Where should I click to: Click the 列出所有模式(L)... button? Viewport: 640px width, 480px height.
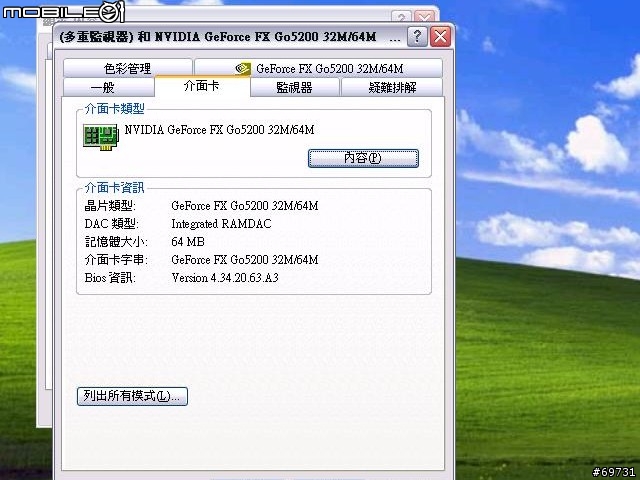[132, 396]
